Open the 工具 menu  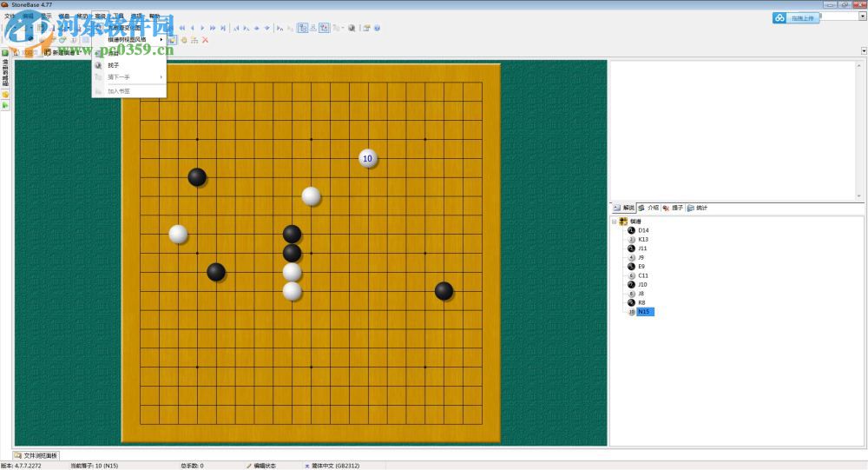coord(118,17)
